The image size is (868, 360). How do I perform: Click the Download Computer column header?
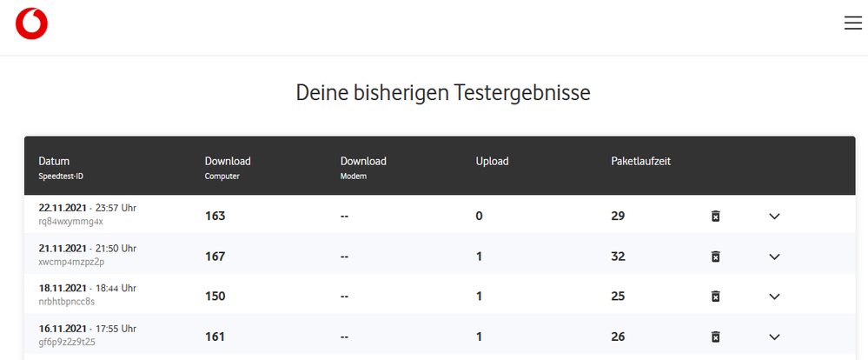point(228,161)
